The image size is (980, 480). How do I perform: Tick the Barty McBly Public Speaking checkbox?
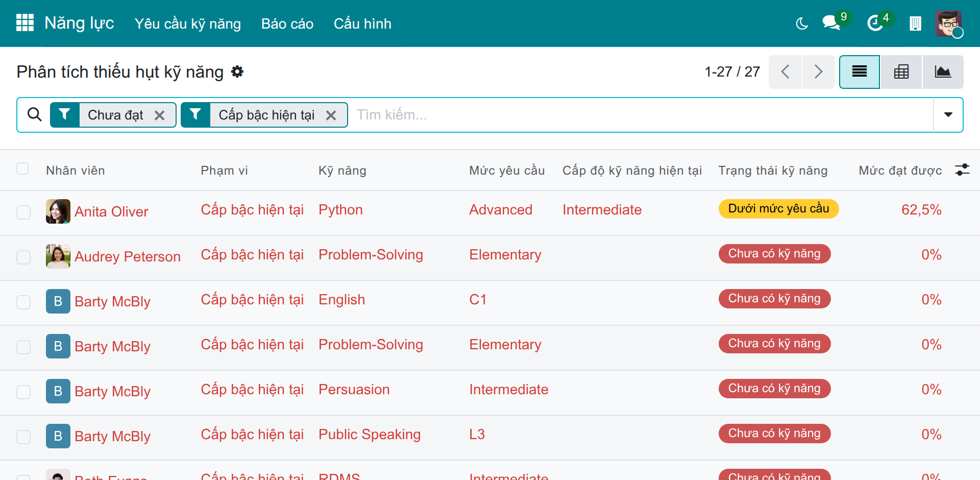point(23,437)
